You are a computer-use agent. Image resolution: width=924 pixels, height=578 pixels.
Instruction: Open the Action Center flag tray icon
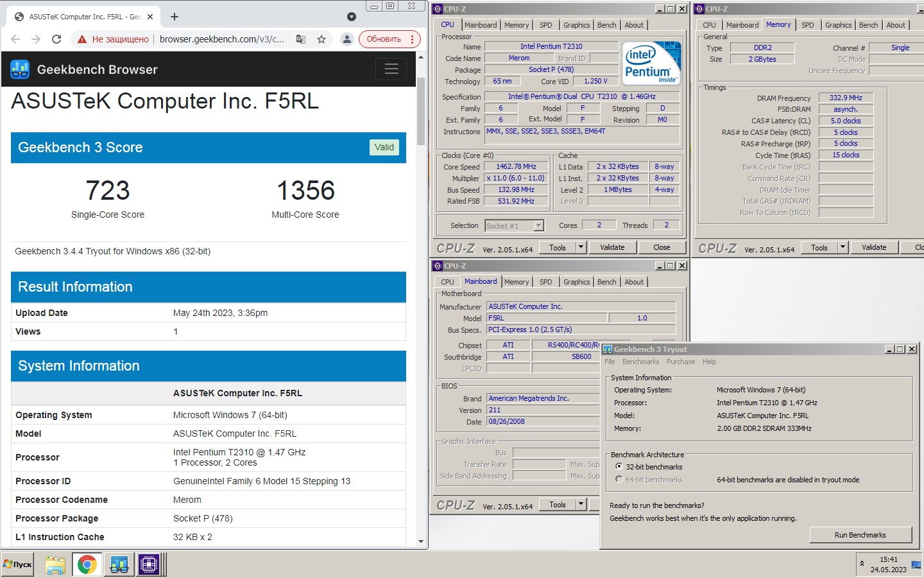(x=916, y=565)
